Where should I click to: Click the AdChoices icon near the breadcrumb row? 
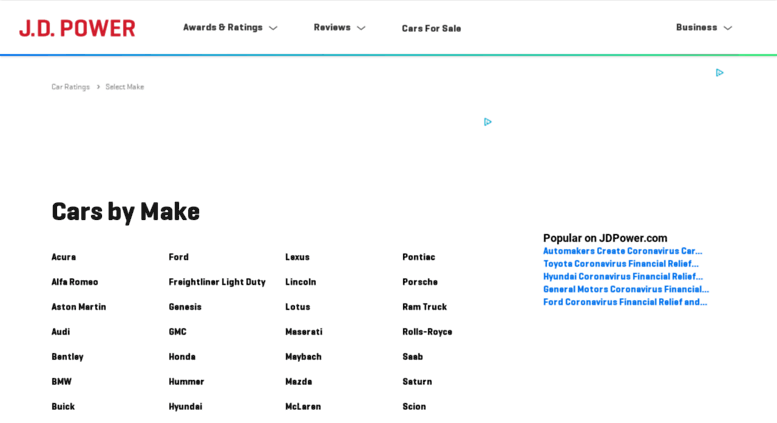pos(720,73)
